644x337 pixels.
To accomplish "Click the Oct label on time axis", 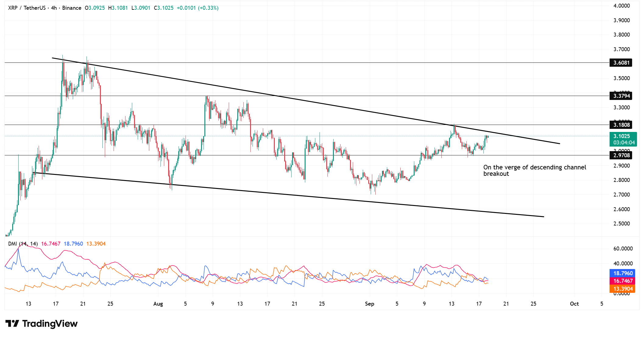I will pos(574,304).
